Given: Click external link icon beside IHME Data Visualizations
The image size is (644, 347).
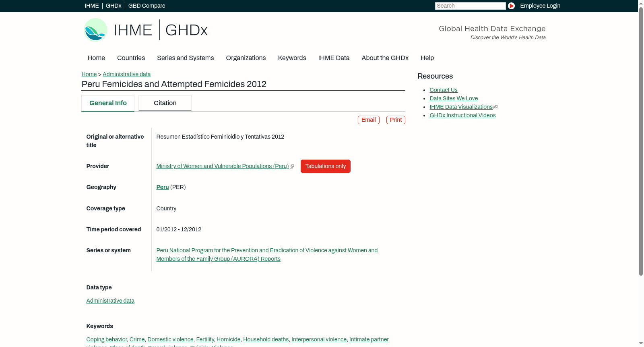Looking at the screenshot, I should pos(495,107).
